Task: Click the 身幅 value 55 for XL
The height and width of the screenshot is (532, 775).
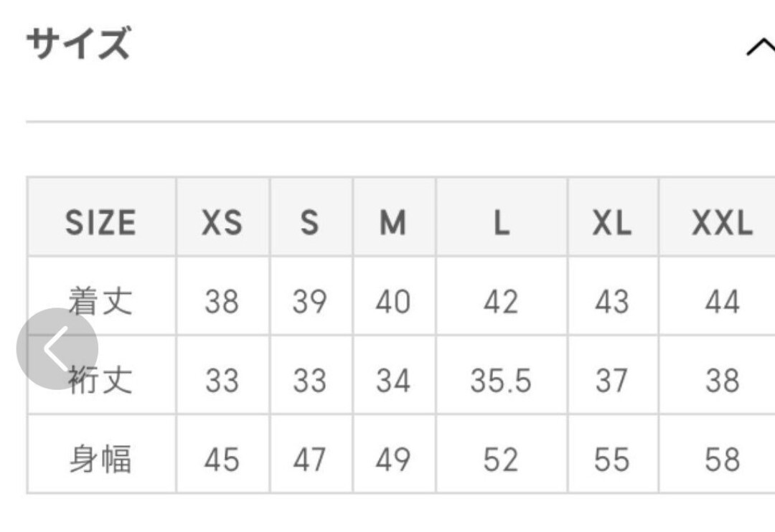Action: point(612,459)
